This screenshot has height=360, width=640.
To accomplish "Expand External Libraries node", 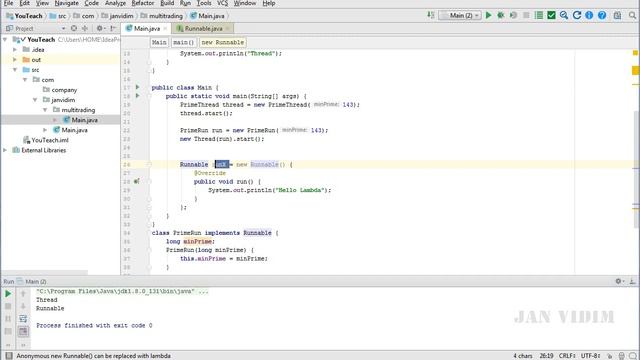I will (5, 150).
